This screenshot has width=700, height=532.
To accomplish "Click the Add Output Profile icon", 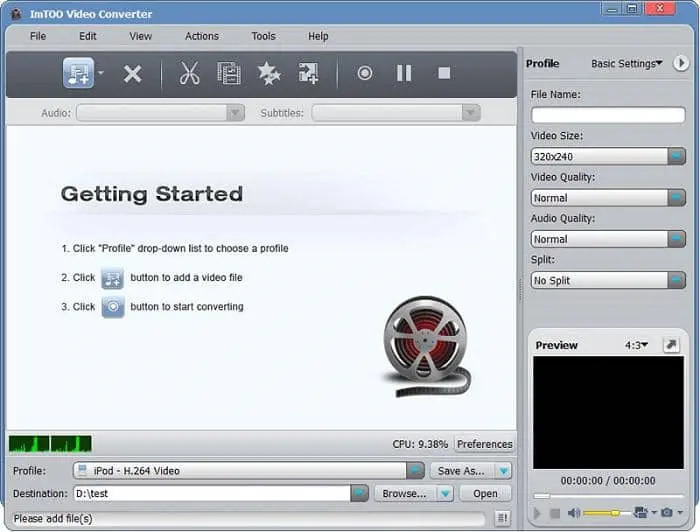I will click(308, 73).
